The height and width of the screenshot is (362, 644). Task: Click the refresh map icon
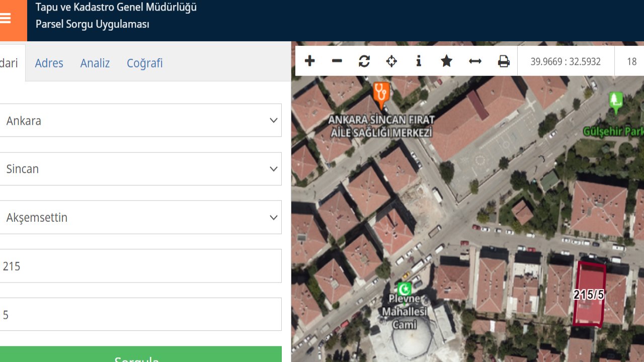tap(364, 61)
